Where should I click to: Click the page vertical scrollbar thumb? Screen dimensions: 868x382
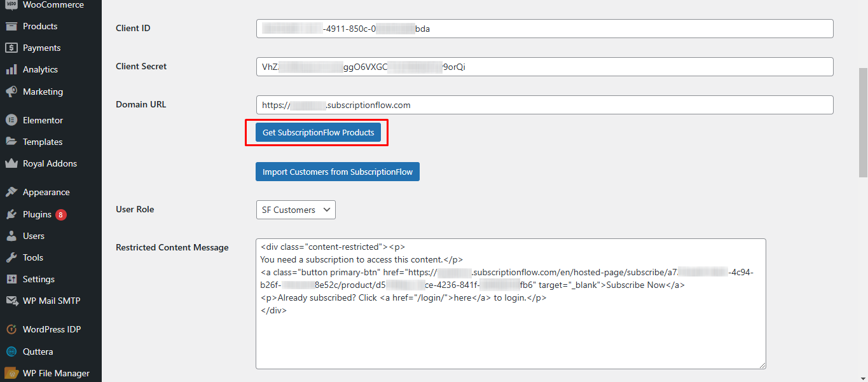pyautogui.click(x=863, y=122)
